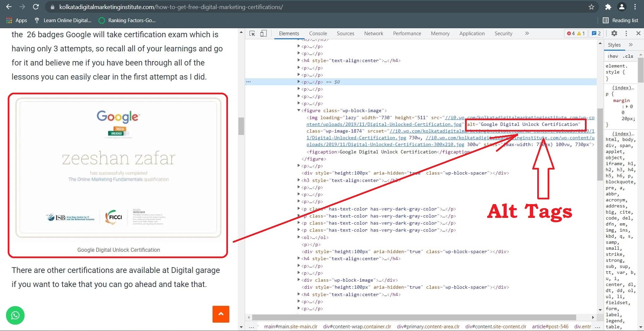Reload the page
This screenshot has height=331, width=644.
point(36,7)
